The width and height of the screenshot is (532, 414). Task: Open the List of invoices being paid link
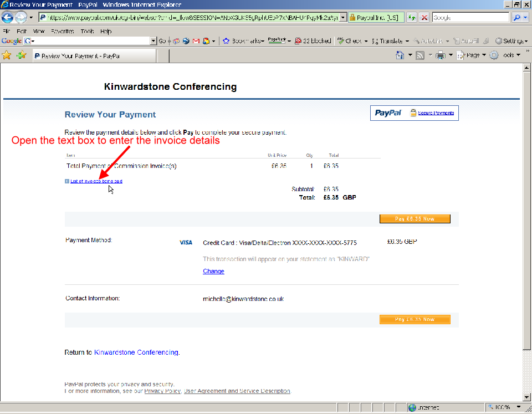point(96,181)
